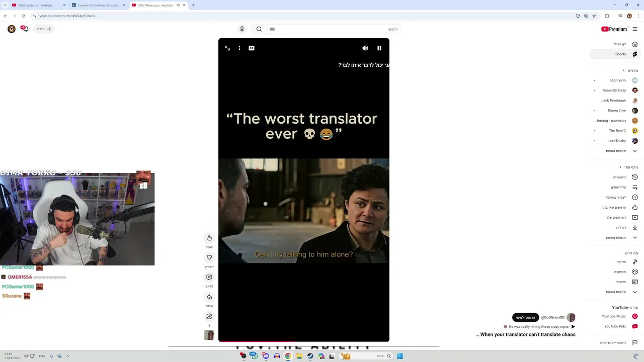Share the Short
The height and width of the screenshot is (362, 644).
[209, 297]
